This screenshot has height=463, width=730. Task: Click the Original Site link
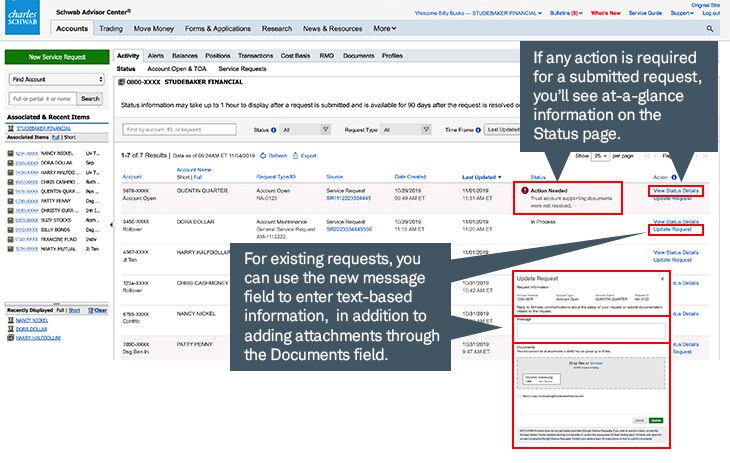click(706, 5)
